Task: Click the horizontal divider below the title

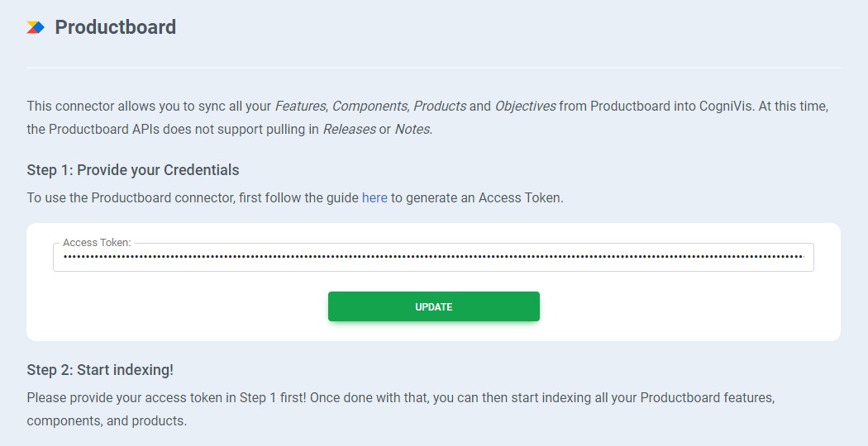Action: 433,67
